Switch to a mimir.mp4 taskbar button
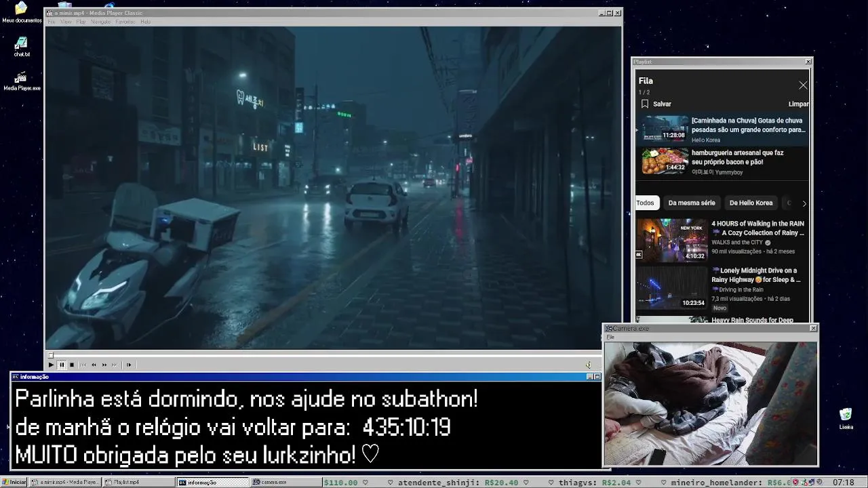 point(66,482)
